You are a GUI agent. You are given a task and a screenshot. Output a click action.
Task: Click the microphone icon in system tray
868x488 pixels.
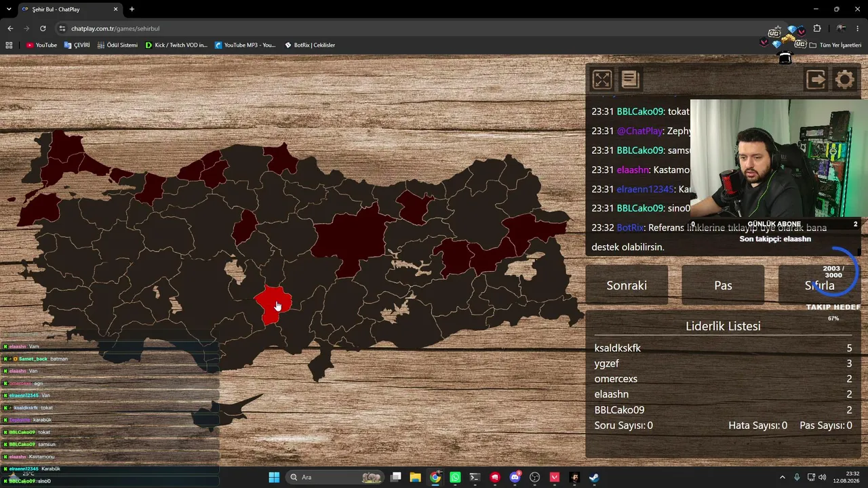pos(797,477)
